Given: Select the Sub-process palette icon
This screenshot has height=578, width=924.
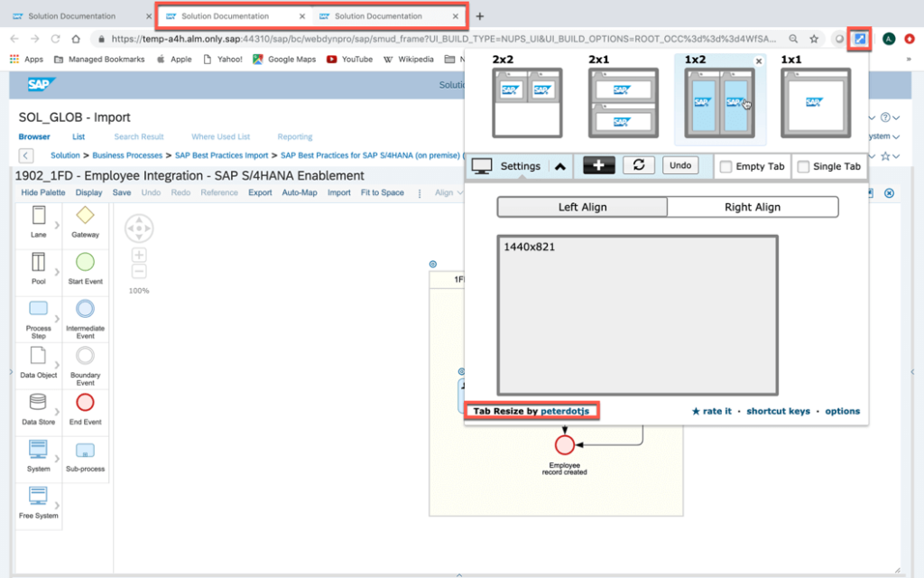Looking at the screenshot, I should (x=85, y=451).
